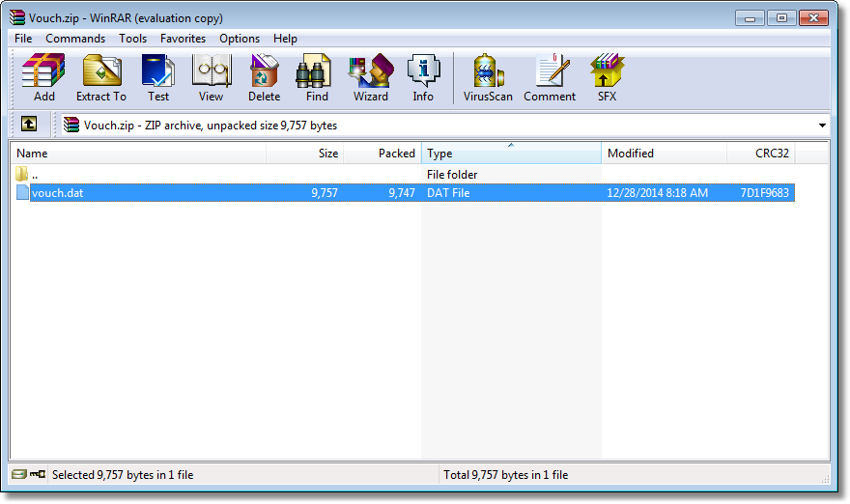Click the vouch.dat file icon
Viewport: 850px width, 504px height.
click(22, 192)
